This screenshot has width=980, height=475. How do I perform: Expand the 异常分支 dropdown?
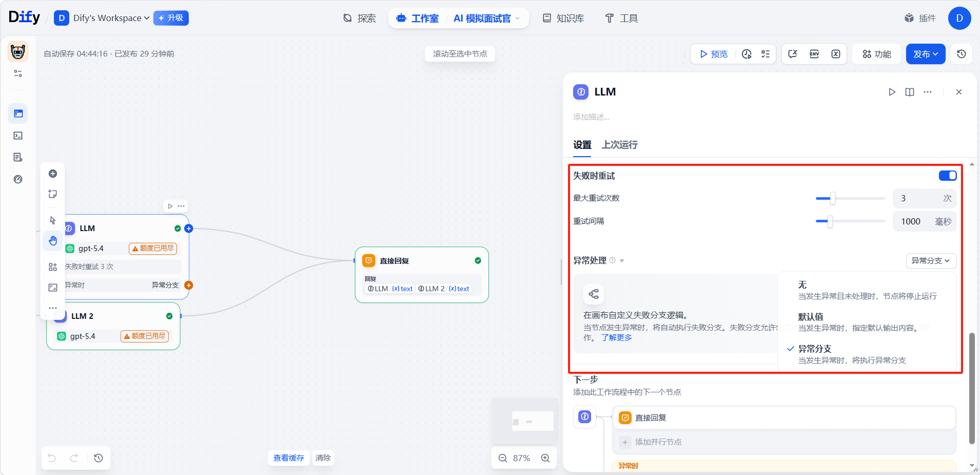click(930, 261)
